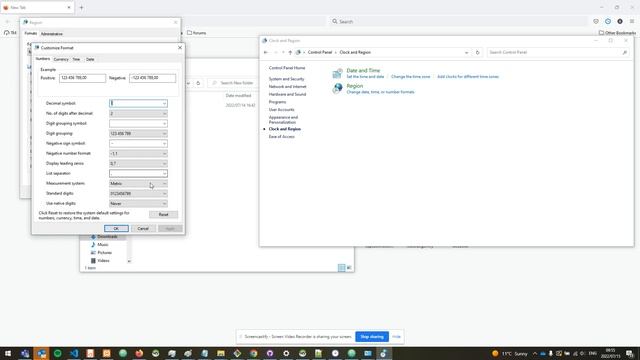
Task: Click Stop sharing in Screencastify bar
Action: pos(372,337)
